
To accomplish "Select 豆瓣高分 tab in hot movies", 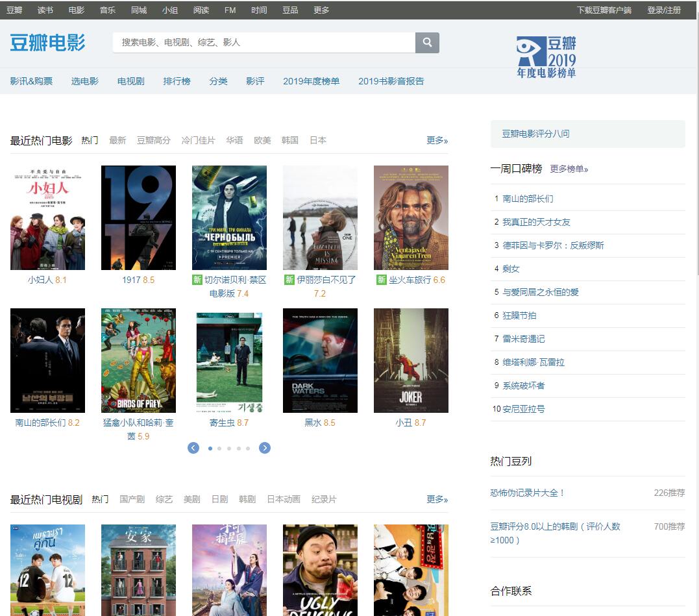I will 154,140.
